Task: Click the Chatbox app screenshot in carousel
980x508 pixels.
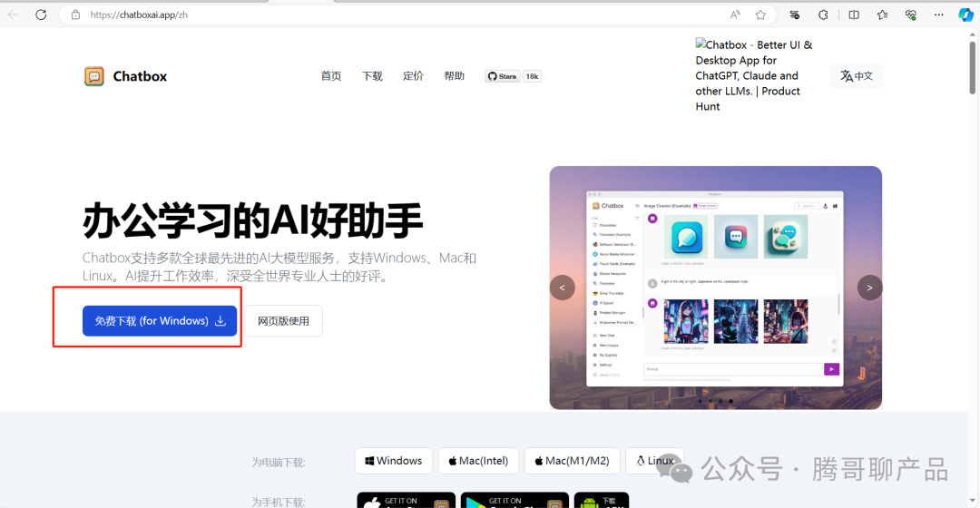Action: click(716, 288)
